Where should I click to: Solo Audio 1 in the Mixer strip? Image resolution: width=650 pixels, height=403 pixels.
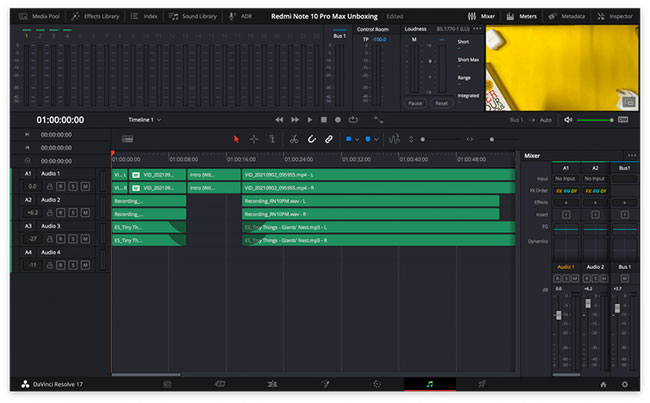(x=566, y=279)
